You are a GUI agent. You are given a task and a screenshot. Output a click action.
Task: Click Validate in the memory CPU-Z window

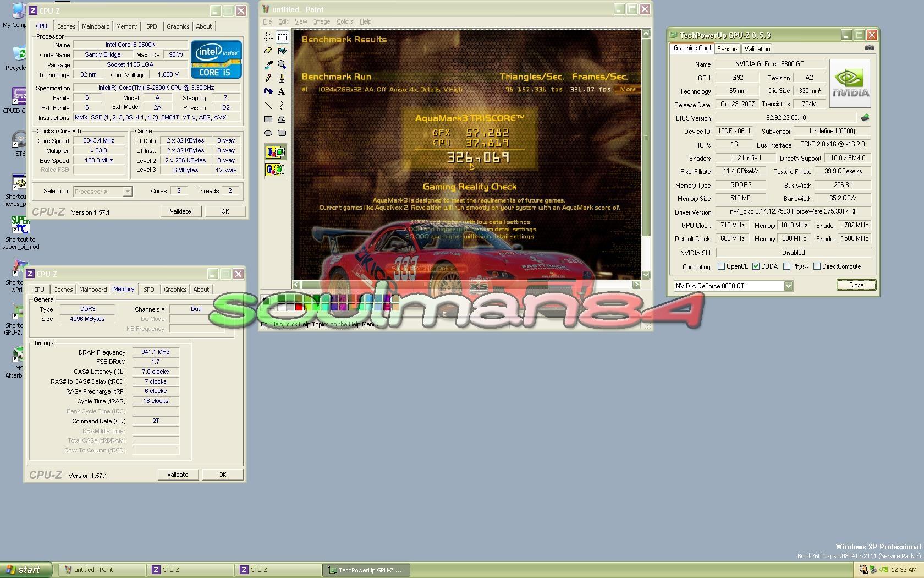click(178, 475)
